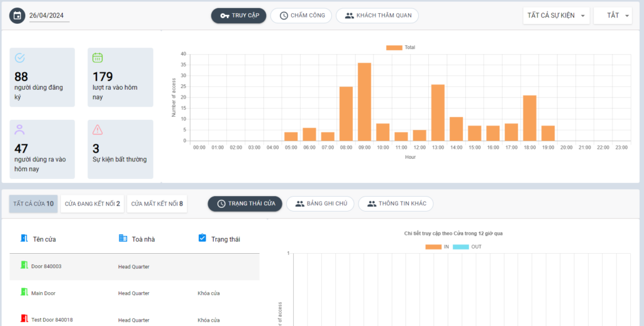Click the green door icon for Door 840003
The width and height of the screenshot is (644, 326).
point(25,266)
